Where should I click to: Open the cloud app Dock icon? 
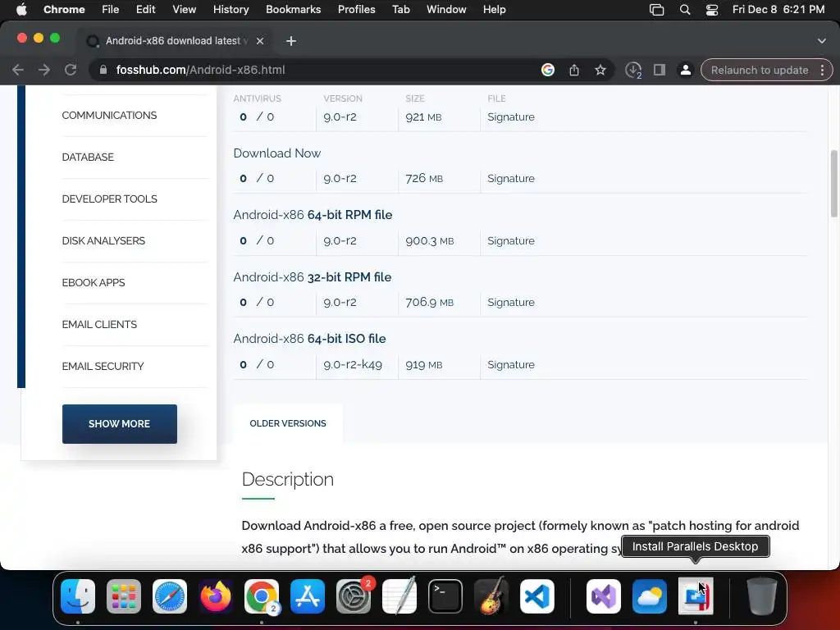tap(650, 596)
